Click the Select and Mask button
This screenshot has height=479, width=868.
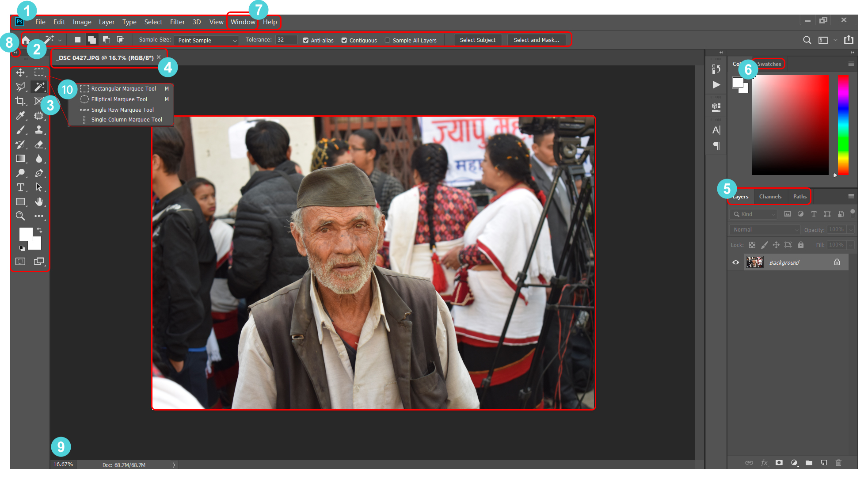click(x=536, y=40)
